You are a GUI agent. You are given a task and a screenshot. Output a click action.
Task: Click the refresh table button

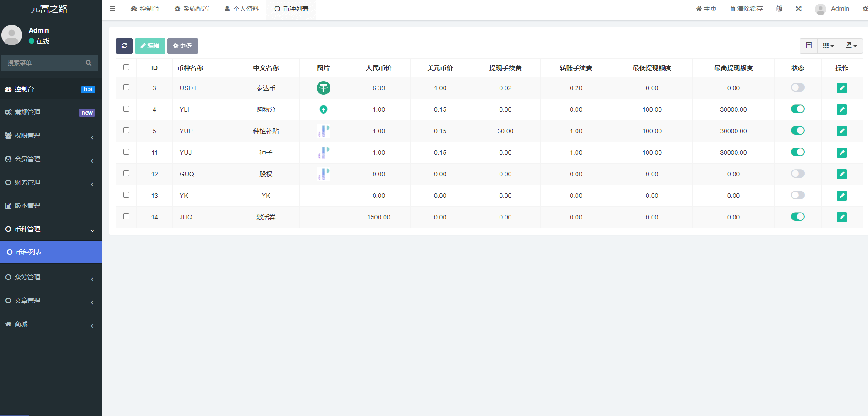click(124, 46)
